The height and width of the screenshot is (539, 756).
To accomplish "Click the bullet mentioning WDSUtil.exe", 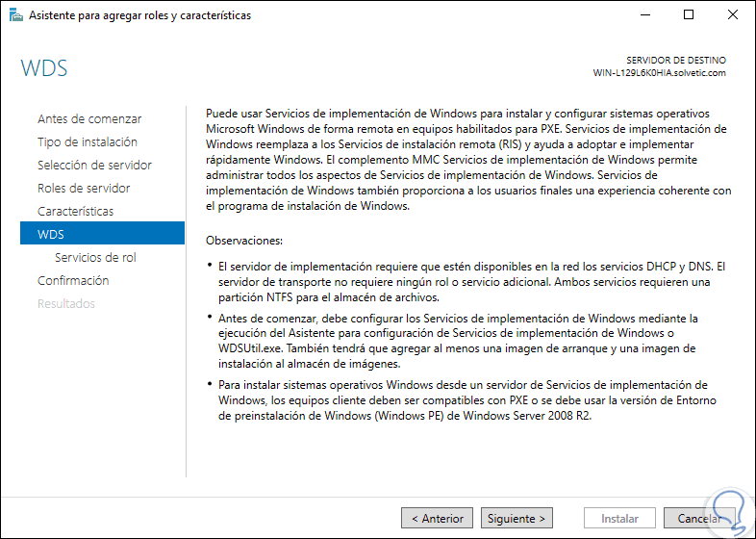I will tap(458, 341).
